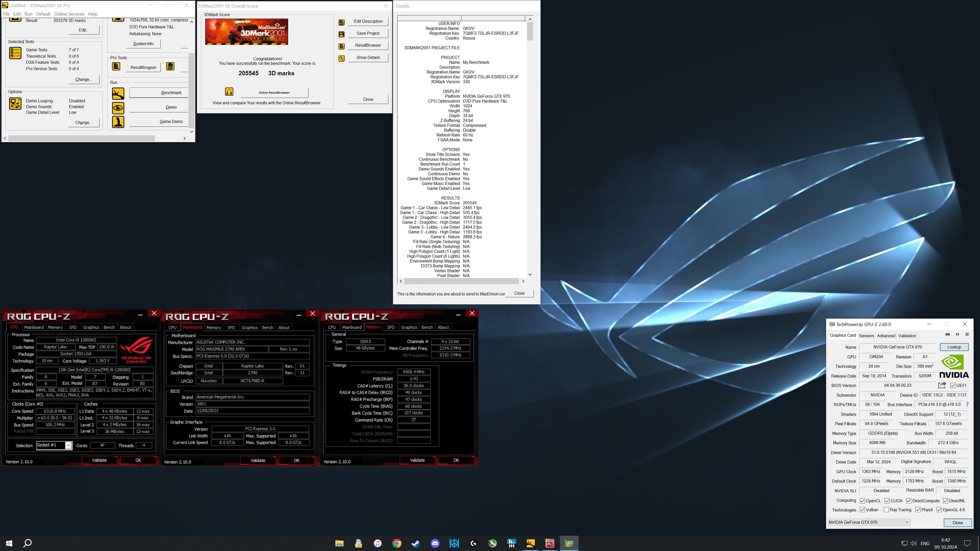
Task: Click 3DMark2001 taskbar icon
Action: click(x=531, y=543)
